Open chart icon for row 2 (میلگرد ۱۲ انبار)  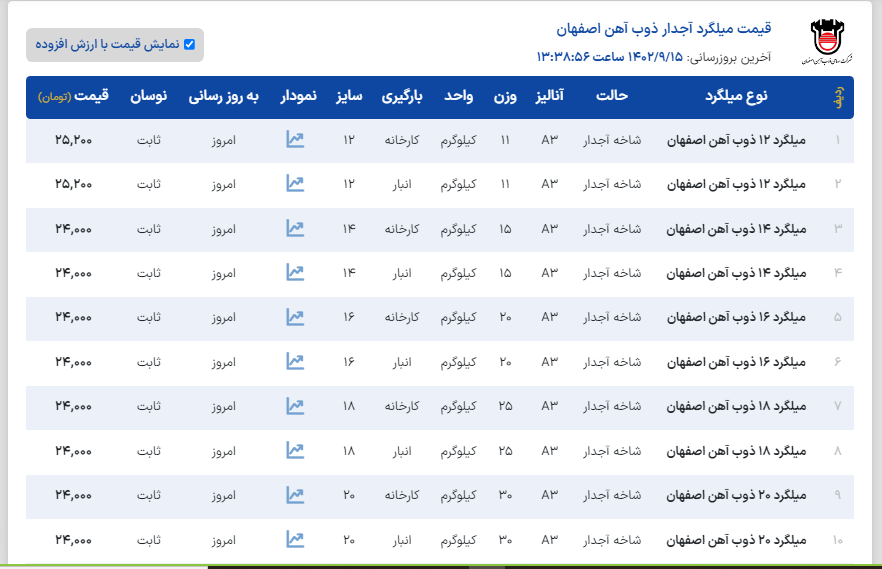tap(295, 184)
